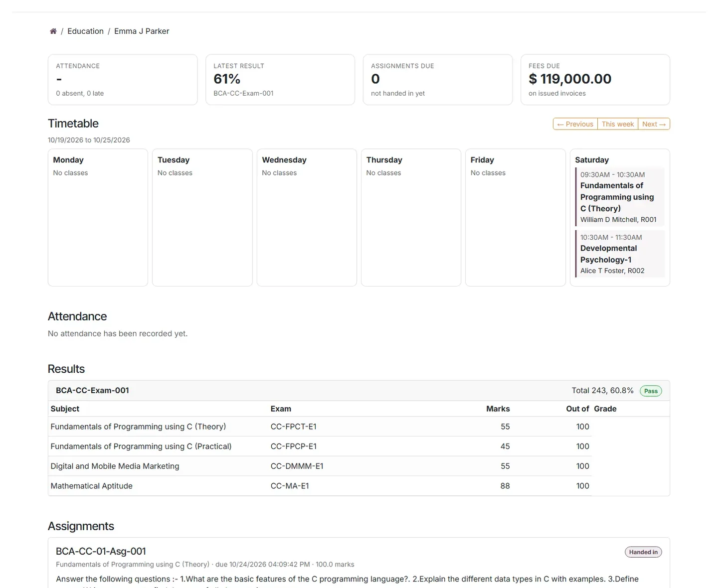Go to the Previous week timetable
The height and width of the screenshot is (588, 718).
click(575, 124)
